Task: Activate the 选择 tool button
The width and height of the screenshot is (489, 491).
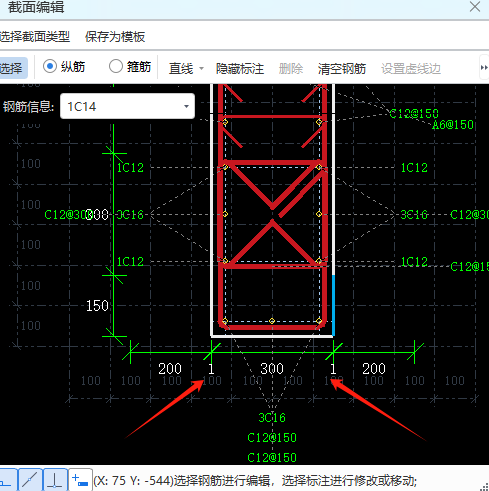Action: [x=13, y=68]
